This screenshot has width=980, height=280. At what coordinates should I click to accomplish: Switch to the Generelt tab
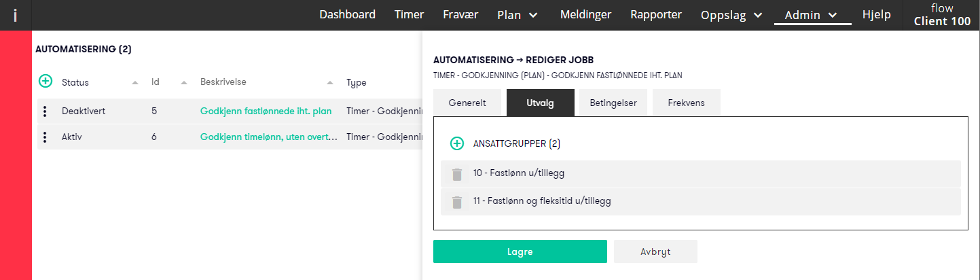(x=467, y=103)
